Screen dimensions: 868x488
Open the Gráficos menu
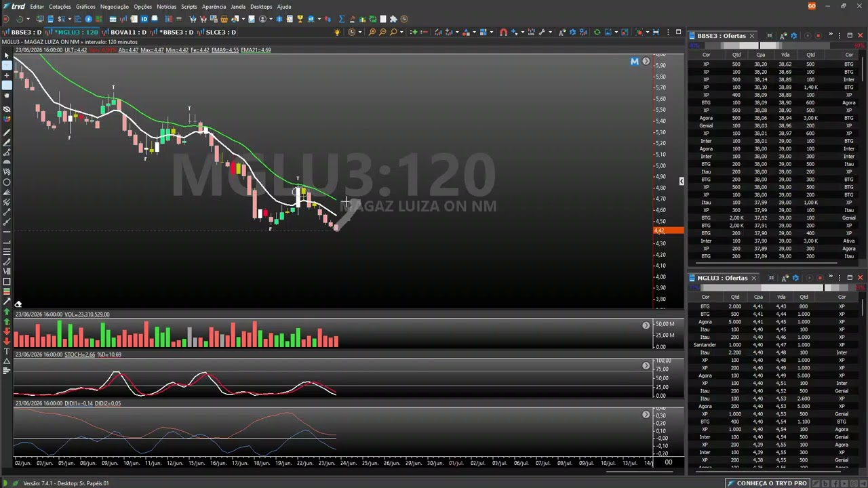point(85,7)
